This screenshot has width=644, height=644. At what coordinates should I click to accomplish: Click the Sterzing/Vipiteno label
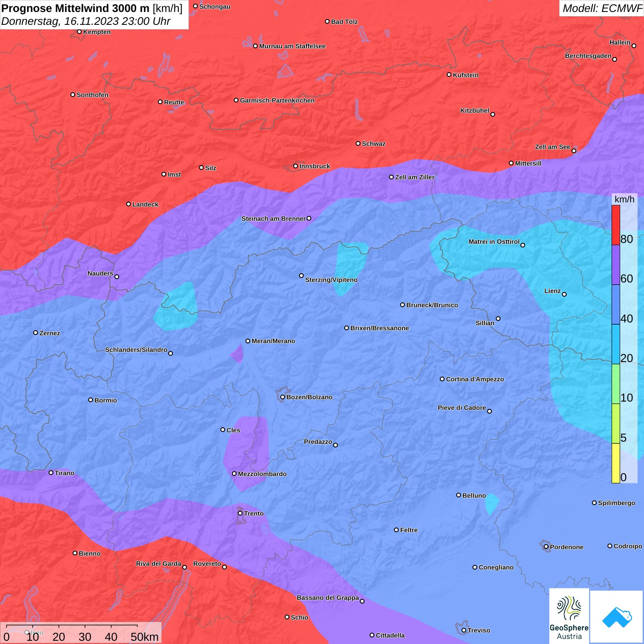pos(331,280)
